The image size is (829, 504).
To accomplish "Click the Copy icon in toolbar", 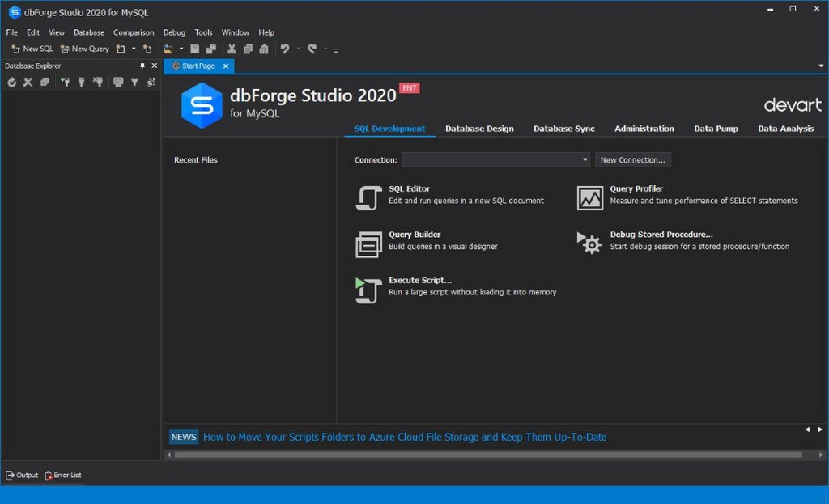I will [248, 49].
